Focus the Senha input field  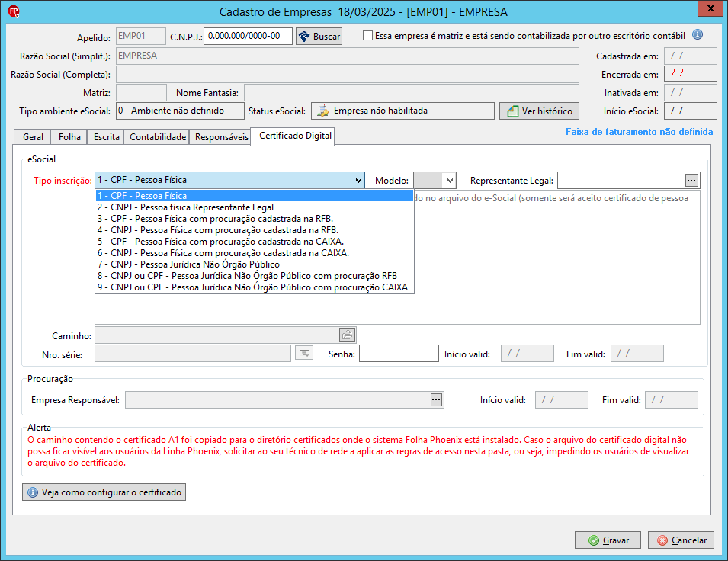(399, 354)
